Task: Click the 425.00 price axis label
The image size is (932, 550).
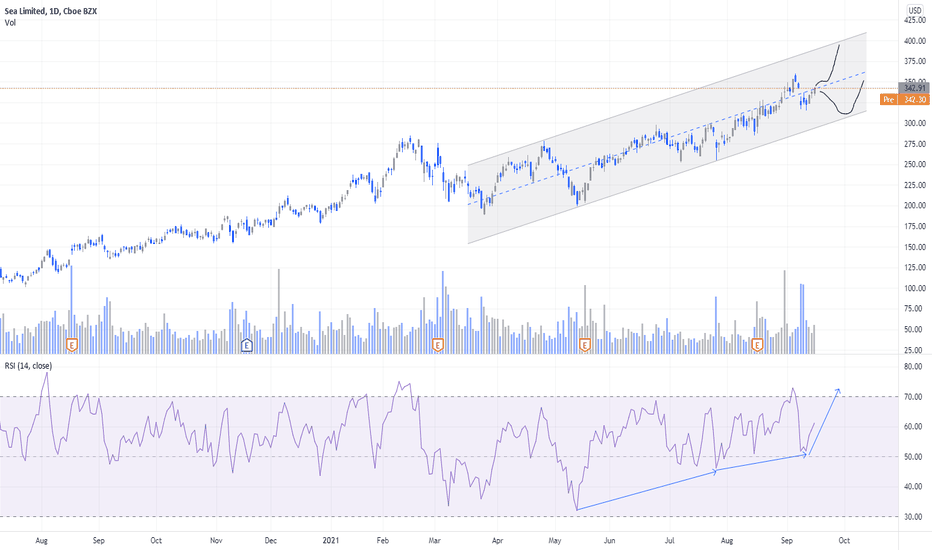Action: (x=915, y=20)
